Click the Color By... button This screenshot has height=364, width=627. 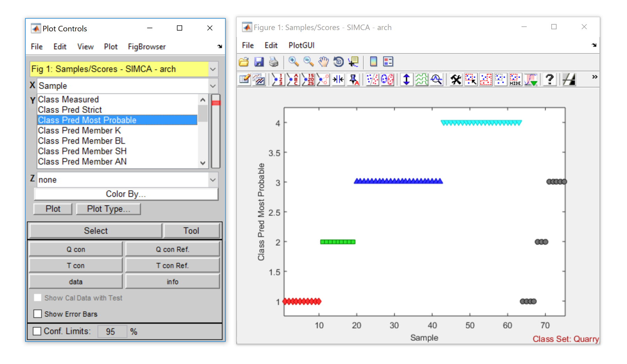126,194
